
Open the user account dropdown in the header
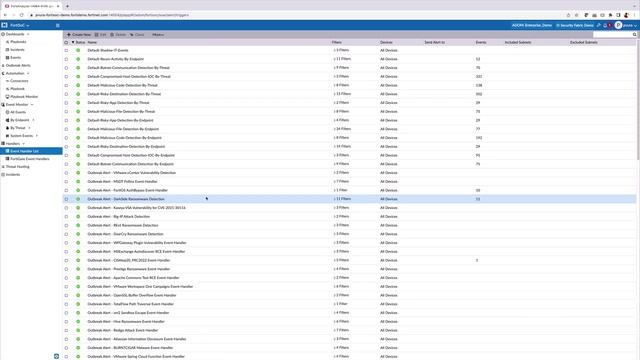pyautogui.click(x=629, y=25)
